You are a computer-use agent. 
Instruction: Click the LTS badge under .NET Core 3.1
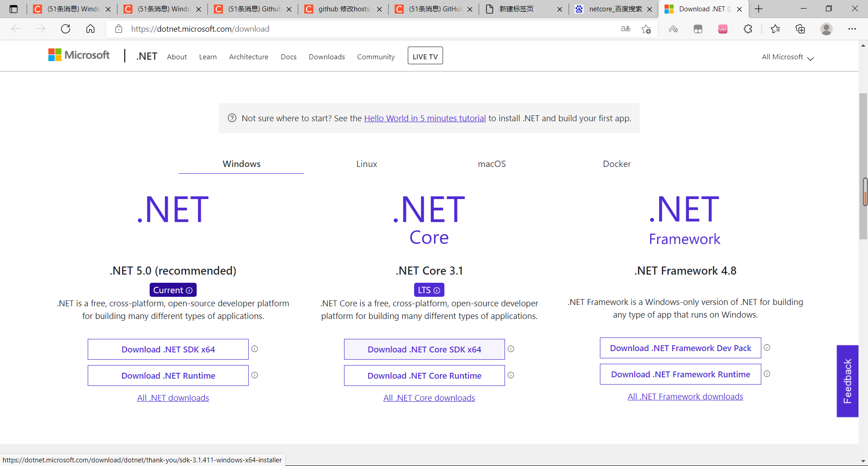[429, 290]
